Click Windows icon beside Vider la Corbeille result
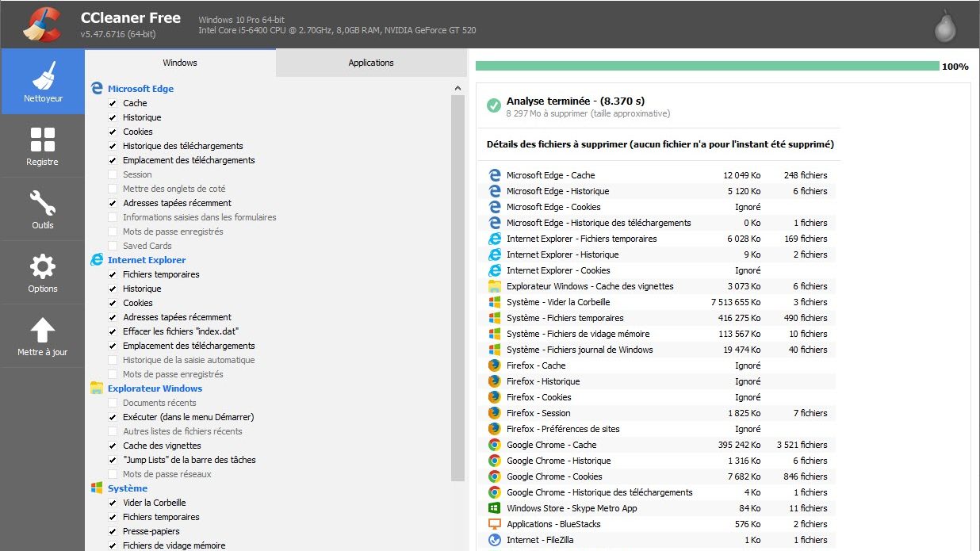 (x=494, y=302)
